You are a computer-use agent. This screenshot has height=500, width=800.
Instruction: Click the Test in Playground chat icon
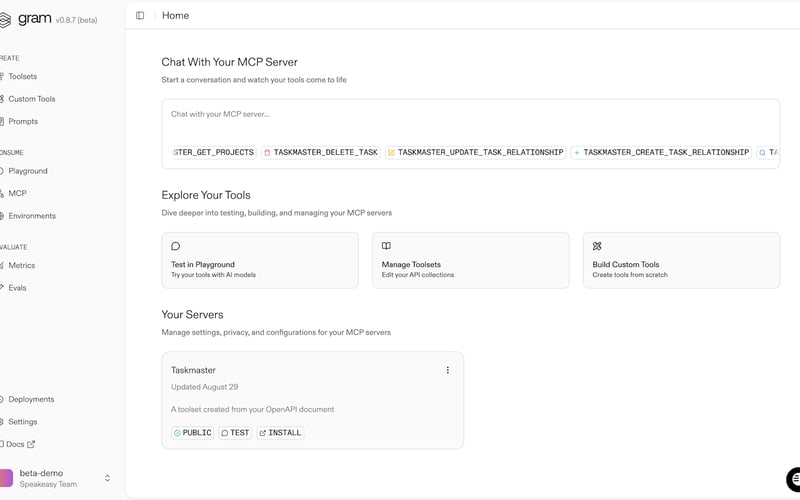176,246
